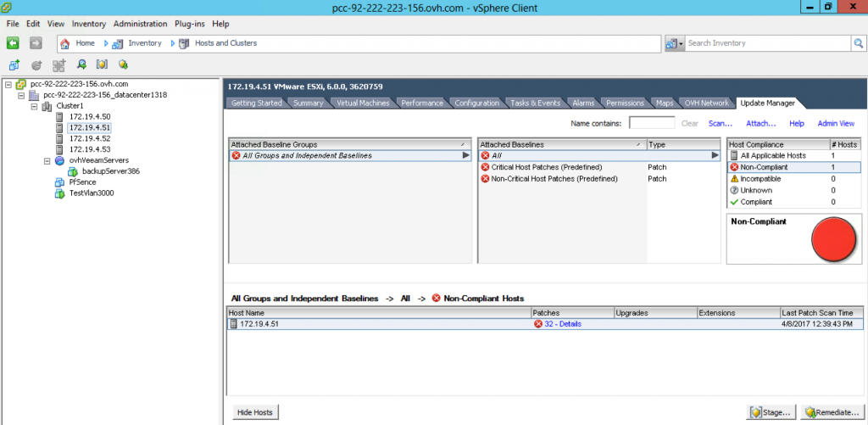This screenshot has width=868, height=425.
Task: Click the vCenter server icon in tree
Action: tap(20, 84)
